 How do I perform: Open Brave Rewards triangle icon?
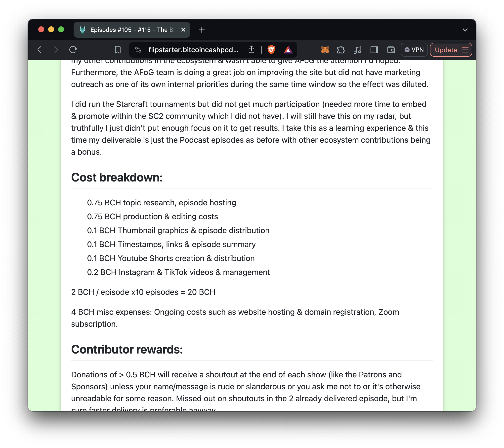tap(288, 50)
